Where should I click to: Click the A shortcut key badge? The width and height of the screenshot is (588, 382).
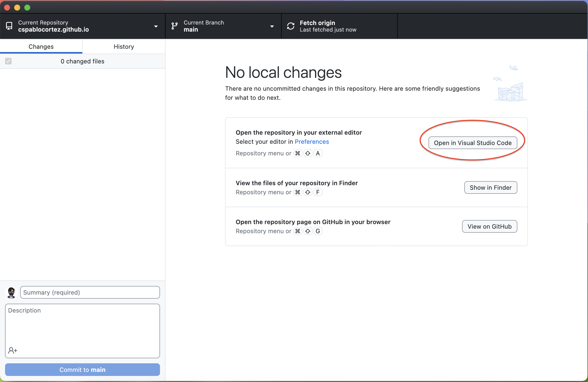pyautogui.click(x=318, y=153)
